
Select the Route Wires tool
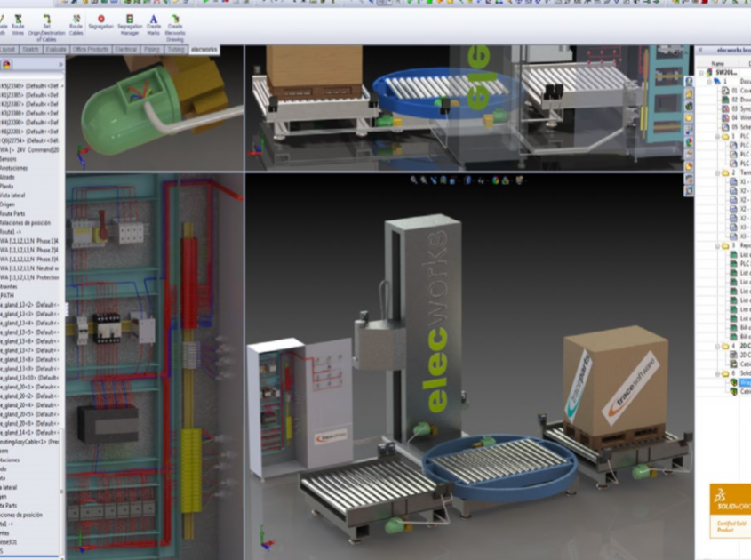coord(18,25)
